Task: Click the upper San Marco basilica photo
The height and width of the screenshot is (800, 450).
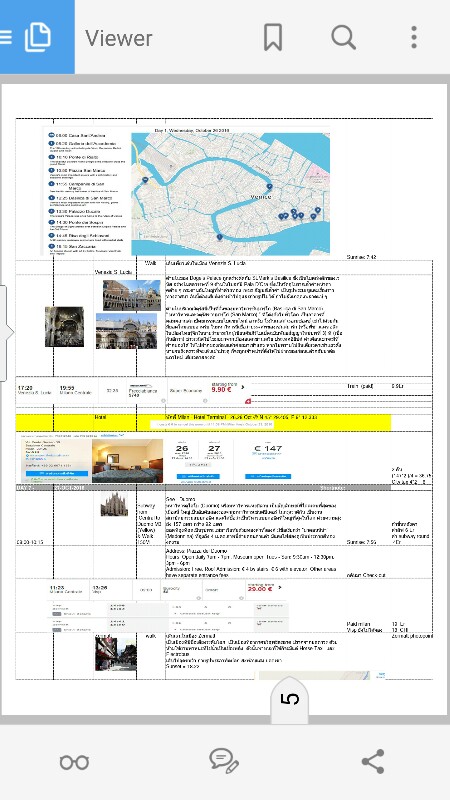Action: (x=132, y=295)
